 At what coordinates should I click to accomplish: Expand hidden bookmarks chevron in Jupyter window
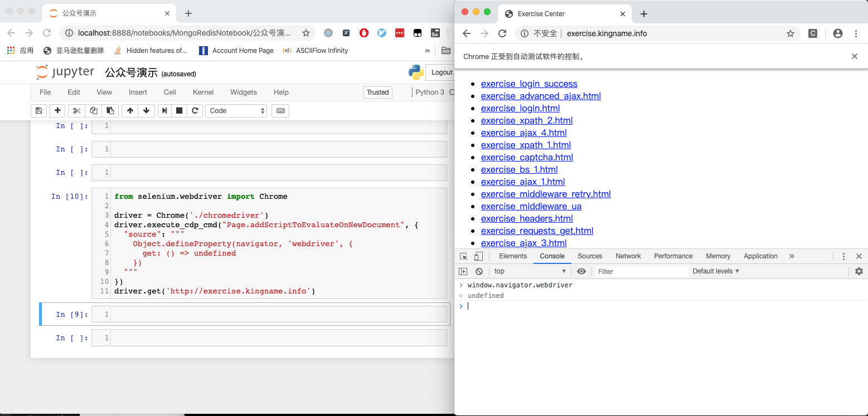point(428,50)
